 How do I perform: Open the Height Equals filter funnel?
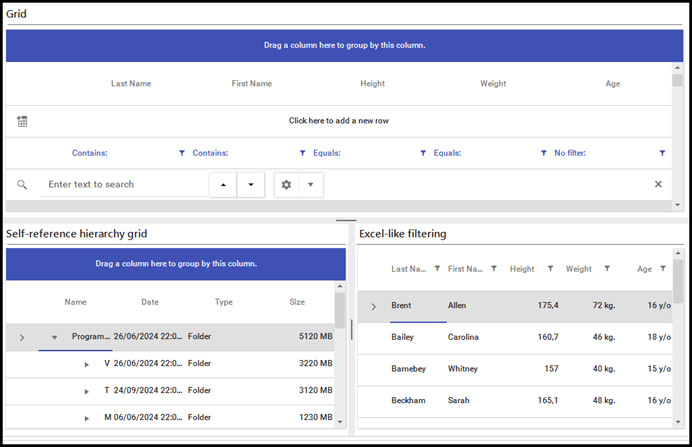pyautogui.click(x=423, y=153)
